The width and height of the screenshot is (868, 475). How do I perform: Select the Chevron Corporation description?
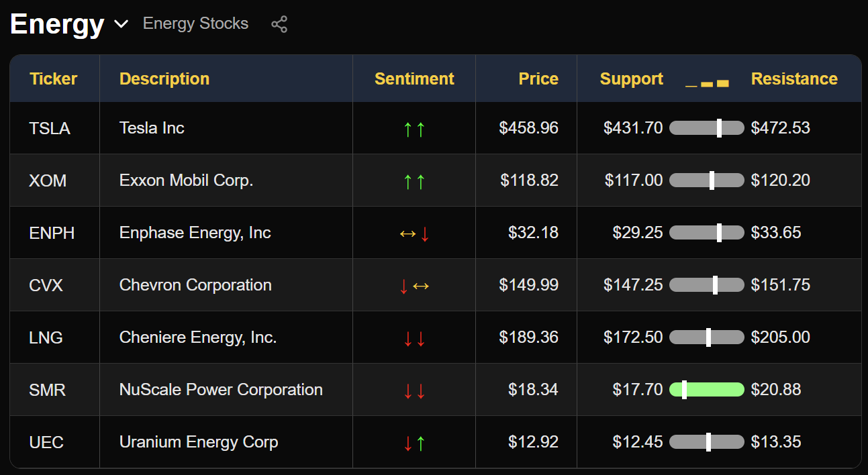195,285
